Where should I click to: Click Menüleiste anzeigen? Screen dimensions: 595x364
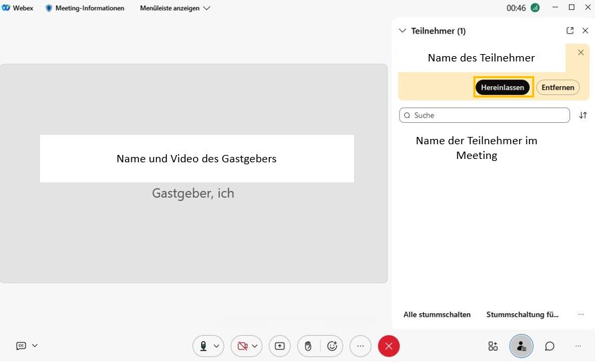[175, 8]
